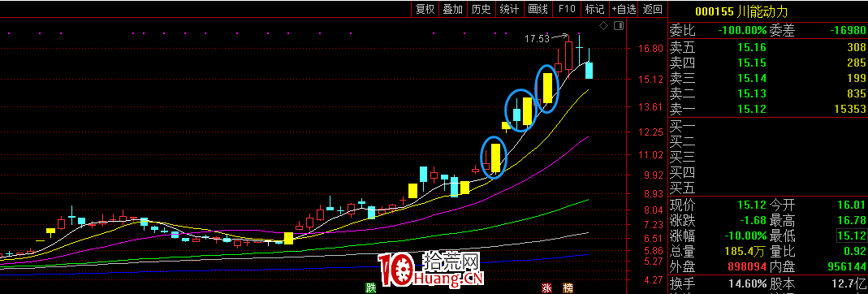868x294 pixels.
Task: Click the stock title 000155 川能动力
Action: (741, 11)
